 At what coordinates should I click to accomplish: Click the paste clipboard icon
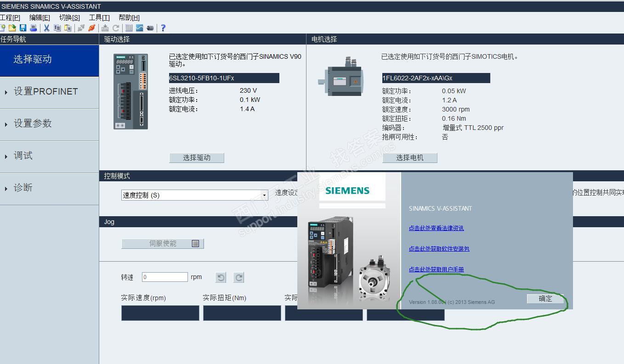tap(68, 28)
